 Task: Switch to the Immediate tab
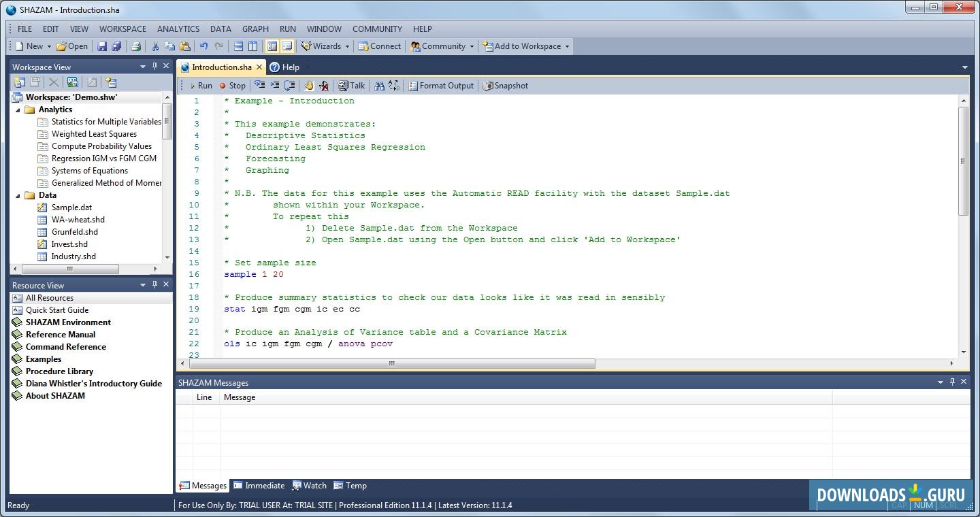259,486
